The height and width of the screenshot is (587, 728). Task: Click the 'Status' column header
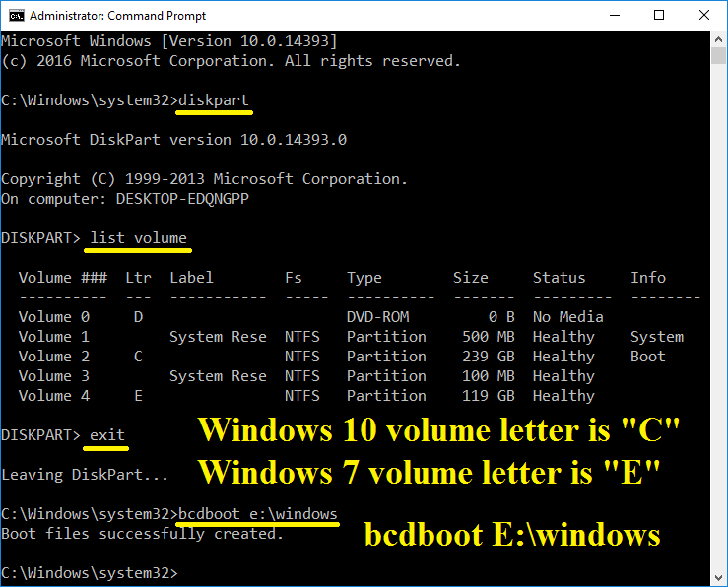click(x=559, y=278)
